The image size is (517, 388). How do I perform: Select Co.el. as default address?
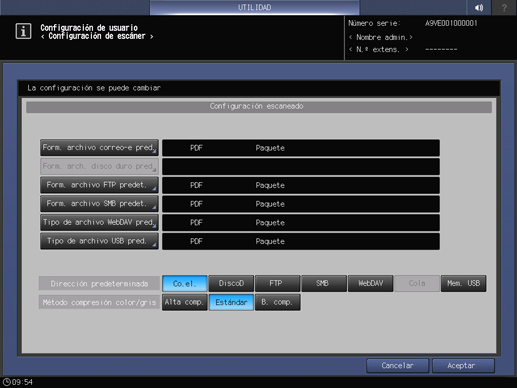(185, 283)
